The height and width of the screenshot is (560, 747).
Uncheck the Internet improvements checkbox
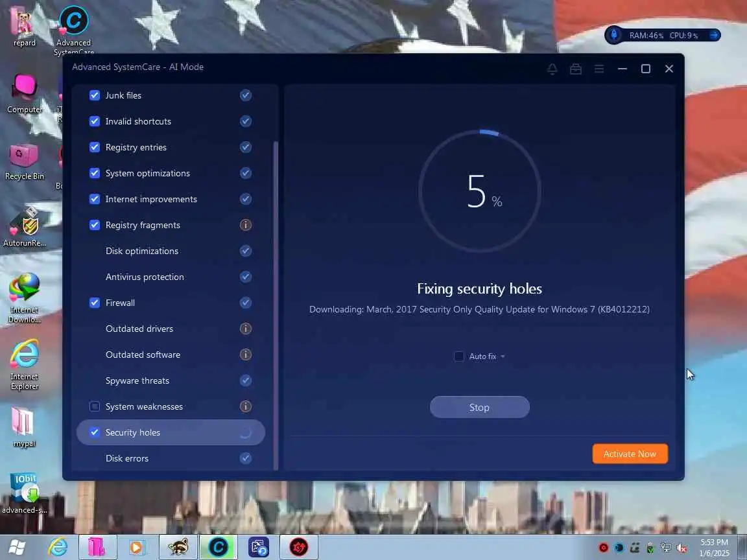point(94,199)
